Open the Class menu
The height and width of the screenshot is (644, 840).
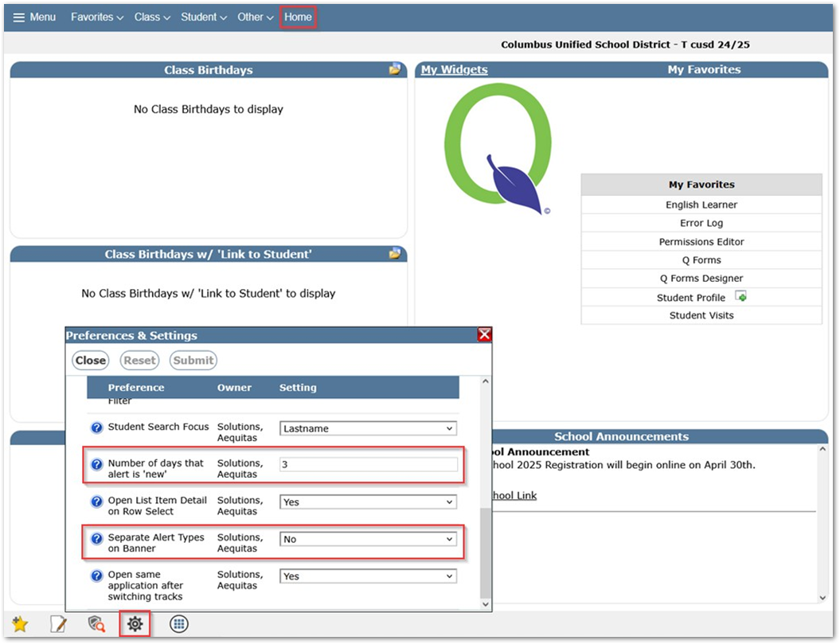pyautogui.click(x=152, y=18)
